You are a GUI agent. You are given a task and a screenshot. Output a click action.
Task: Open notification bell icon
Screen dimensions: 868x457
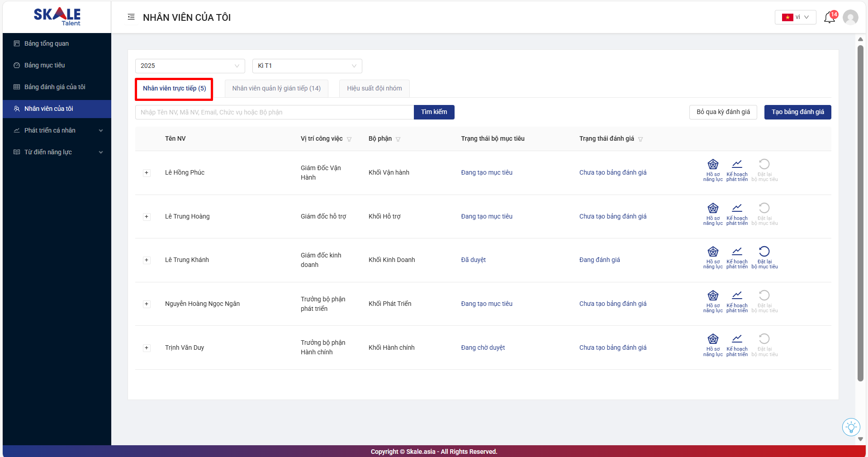(x=830, y=18)
